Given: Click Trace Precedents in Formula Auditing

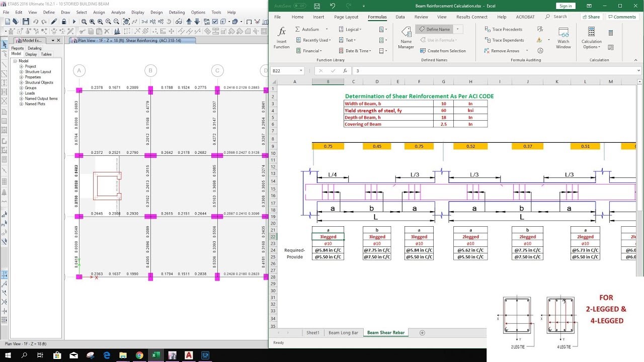Looking at the screenshot, I should click(x=507, y=29).
